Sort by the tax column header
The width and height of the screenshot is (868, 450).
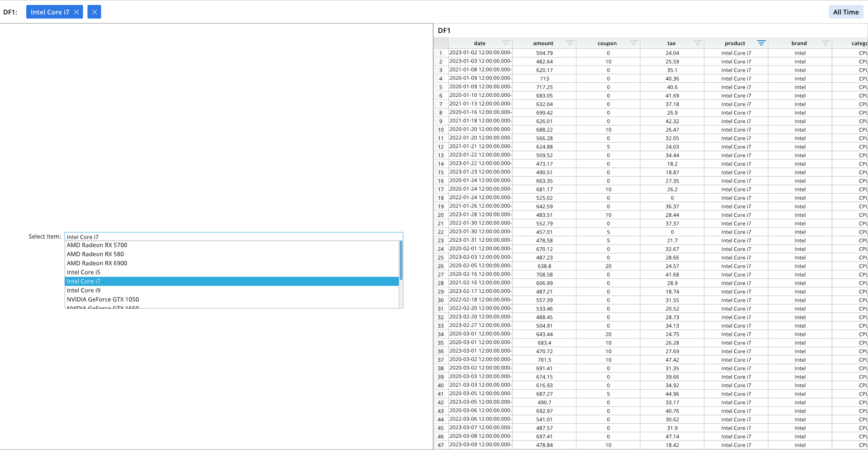[671, 43]
